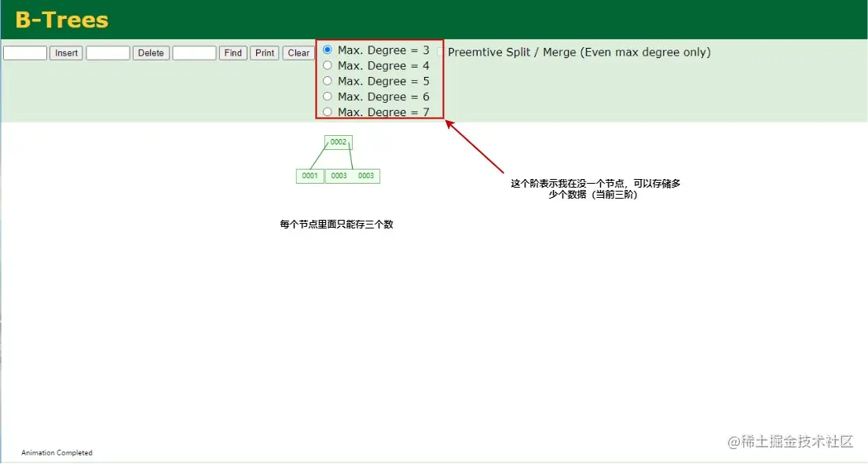This screenshot has width=868, height=464.
Task: Click the input field next to Find
Action: tap(193, 53)
